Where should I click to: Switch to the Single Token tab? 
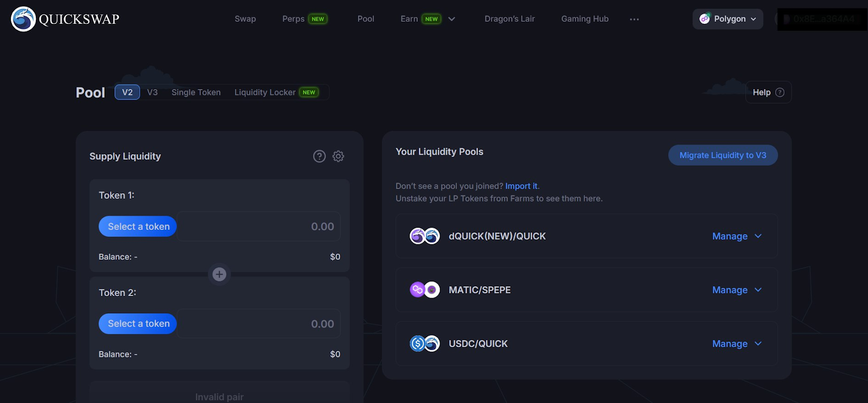[196, 92]
